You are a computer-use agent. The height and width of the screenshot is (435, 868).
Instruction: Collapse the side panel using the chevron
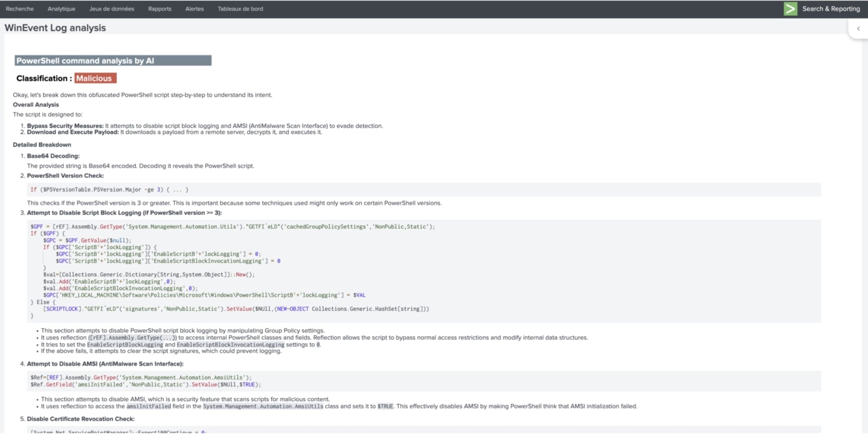(858, 29)
